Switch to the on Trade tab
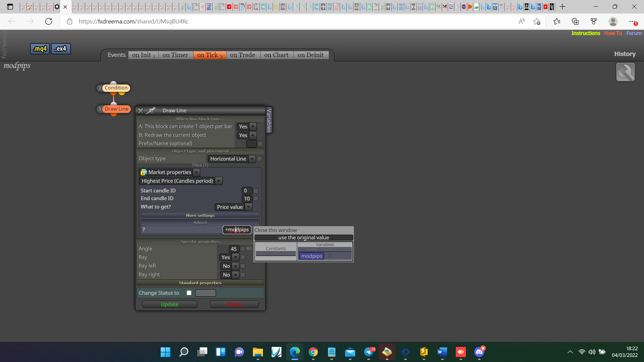Image resolution: width=644 pixels, height=362 pixels. point(243,55)
